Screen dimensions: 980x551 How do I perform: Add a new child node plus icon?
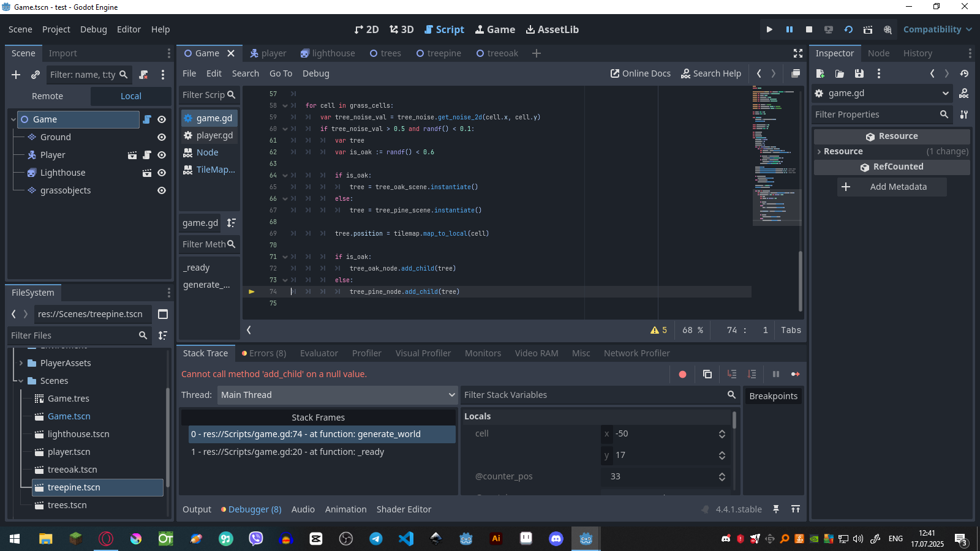coord(16,75)
